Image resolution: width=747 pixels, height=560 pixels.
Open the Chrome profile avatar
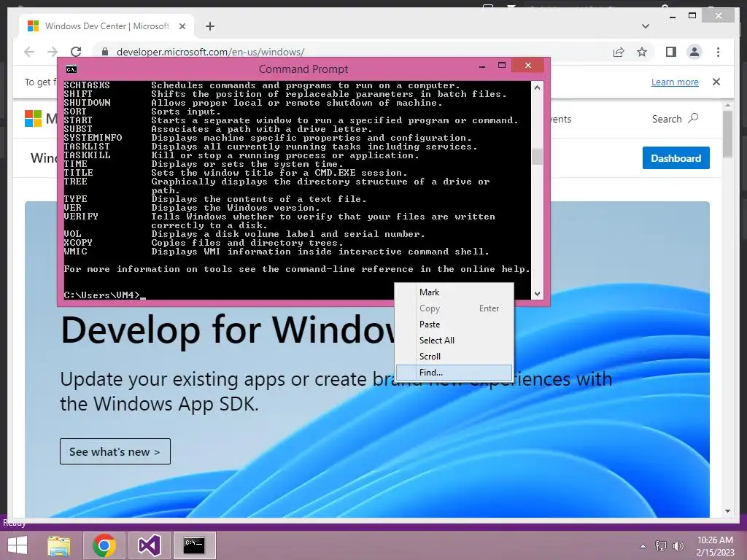(694, 52)
